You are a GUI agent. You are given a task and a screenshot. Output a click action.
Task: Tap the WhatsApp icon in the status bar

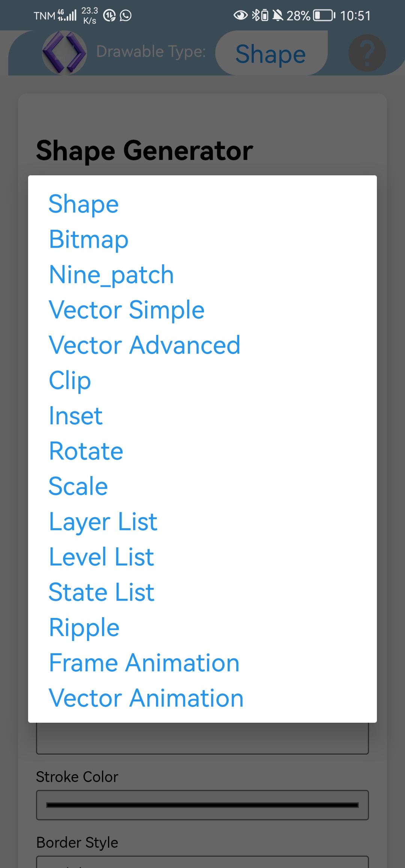click(x=125, y=16)
